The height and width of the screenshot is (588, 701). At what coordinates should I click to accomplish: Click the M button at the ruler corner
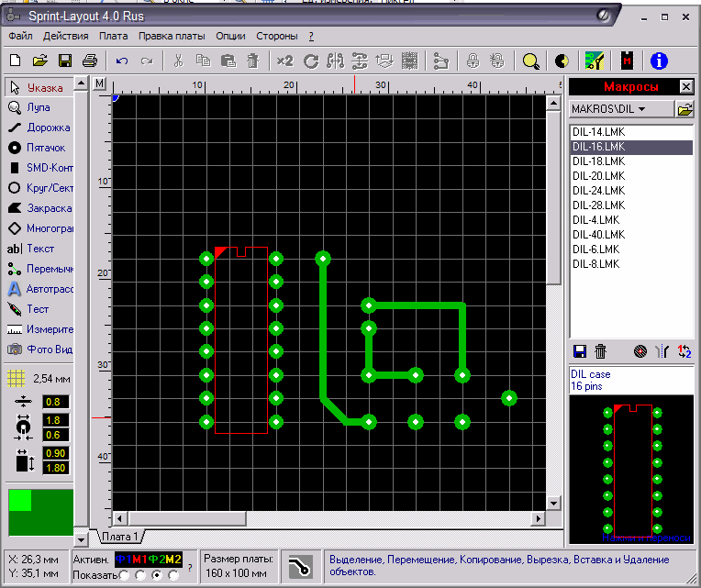(99, 83)
